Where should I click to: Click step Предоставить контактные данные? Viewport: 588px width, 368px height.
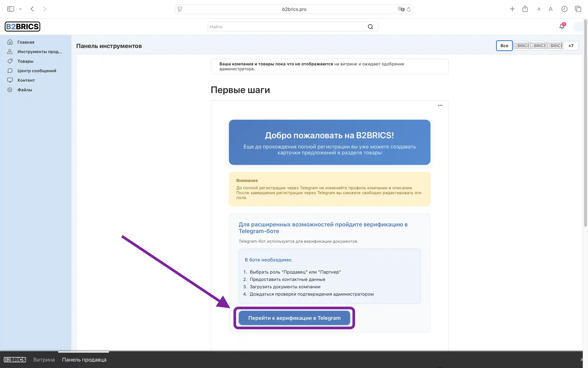pos(287,279)
